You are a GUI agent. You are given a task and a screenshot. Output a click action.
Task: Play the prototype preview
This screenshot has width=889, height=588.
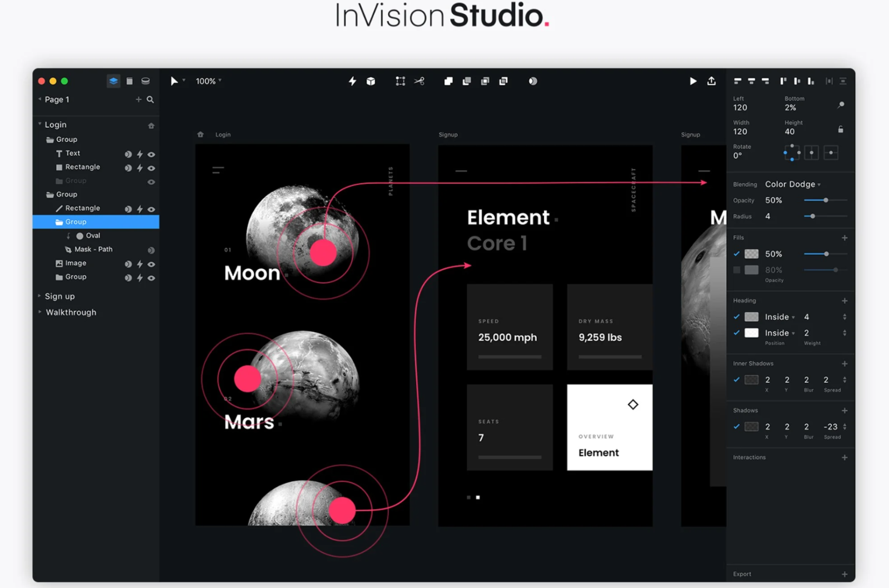click(x=693, y=81)
